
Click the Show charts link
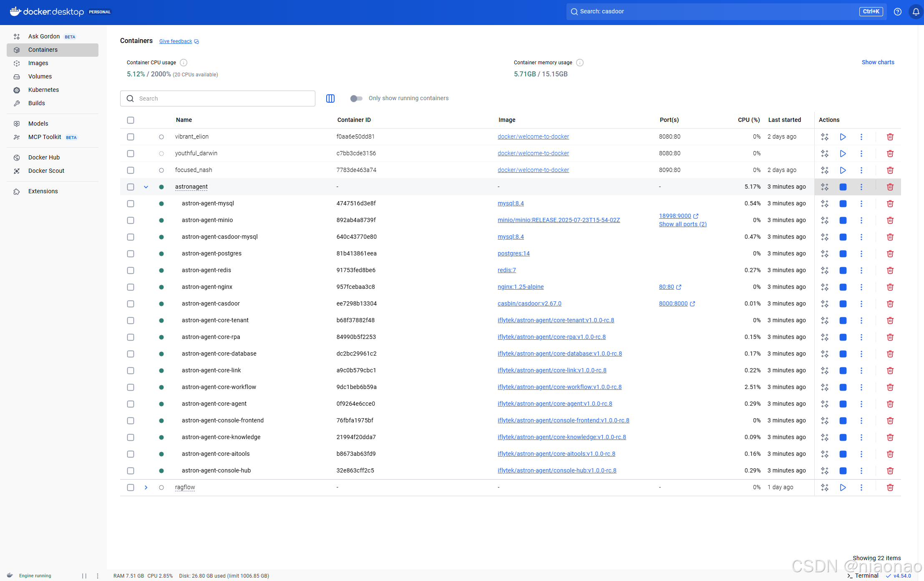click(878, 62)
